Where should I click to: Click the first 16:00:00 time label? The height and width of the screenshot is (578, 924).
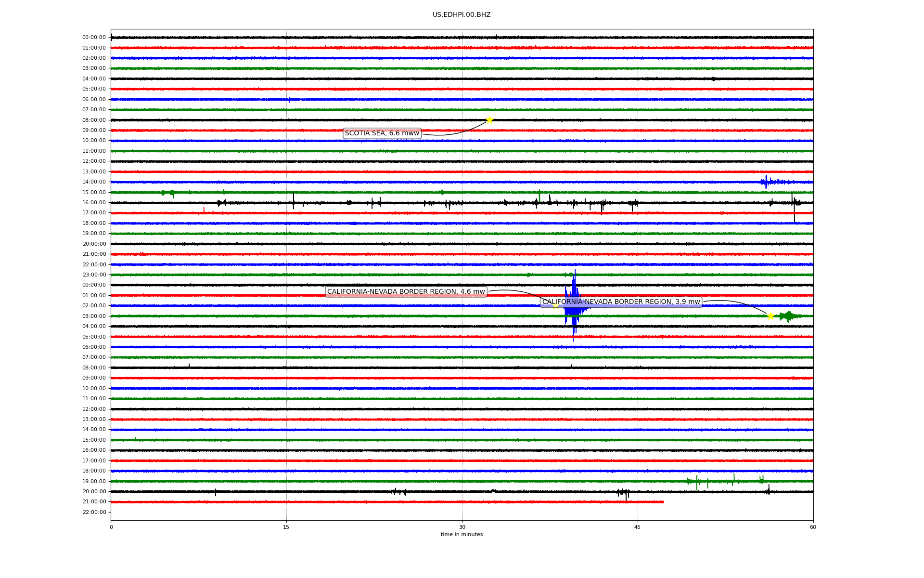(94, 203)
